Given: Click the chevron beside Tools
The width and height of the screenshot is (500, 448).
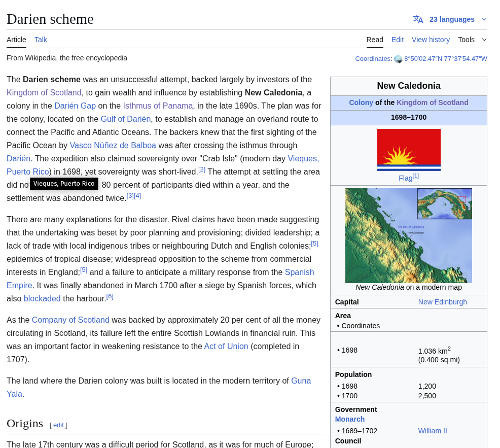Looking at the screenshot, I should [484, 40].
